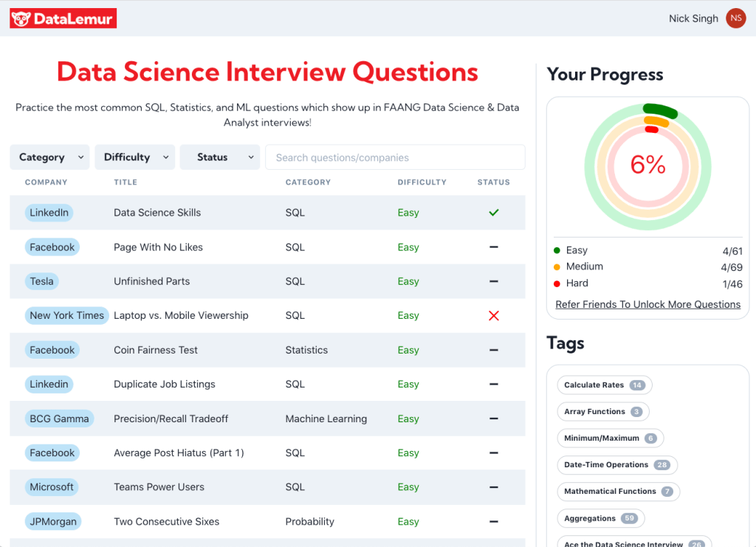Click the Probability category cell

coord(309,521)
